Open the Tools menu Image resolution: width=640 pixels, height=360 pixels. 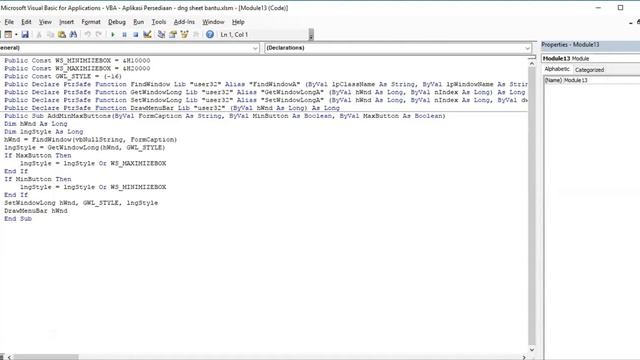click(x=159, y=22)
